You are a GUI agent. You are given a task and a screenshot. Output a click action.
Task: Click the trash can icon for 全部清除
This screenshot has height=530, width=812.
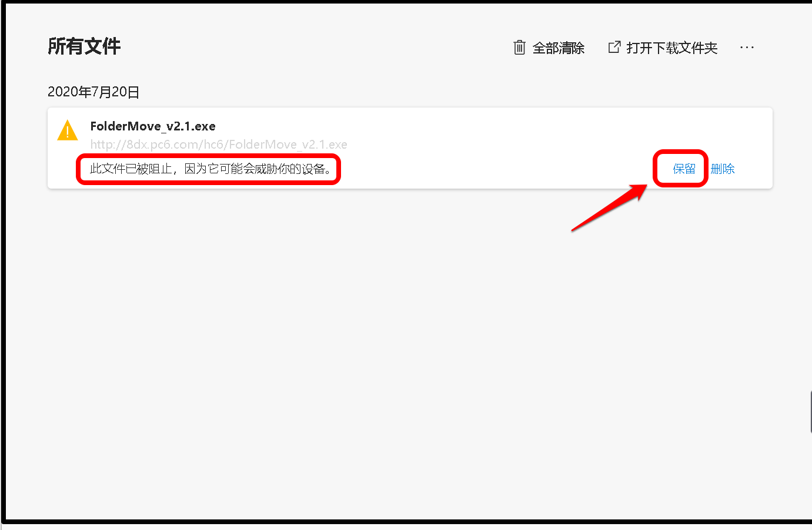coord(519,48)
